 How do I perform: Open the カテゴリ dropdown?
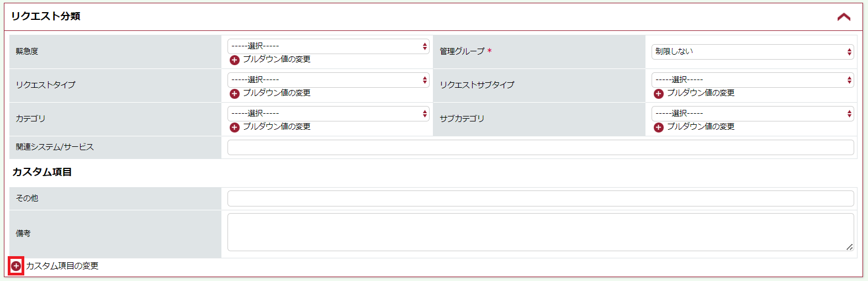[329, 114]
